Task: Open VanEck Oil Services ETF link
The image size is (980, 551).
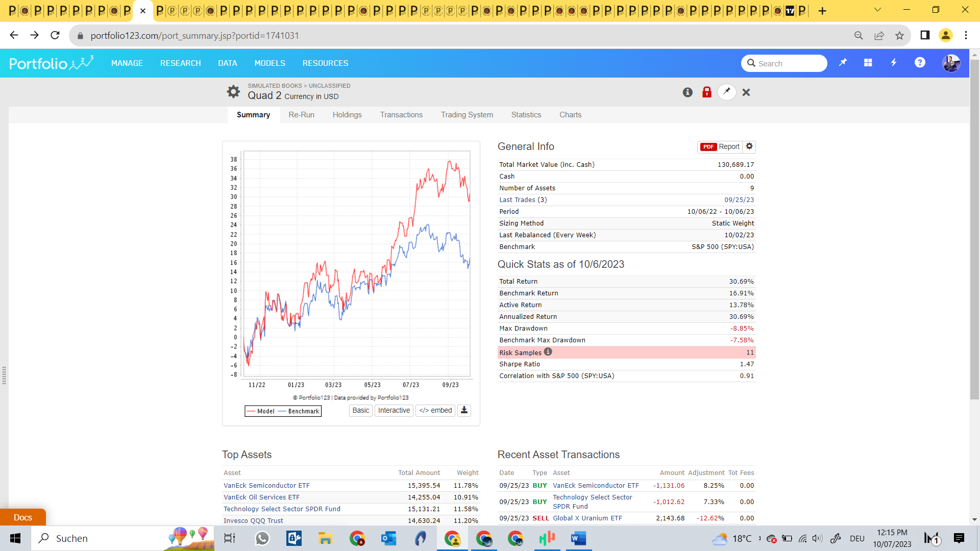Action: (x=261, y=497)
